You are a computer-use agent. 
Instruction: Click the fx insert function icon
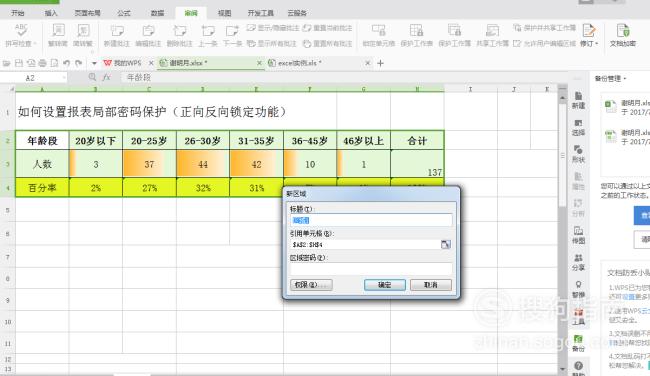click(107, 77)
